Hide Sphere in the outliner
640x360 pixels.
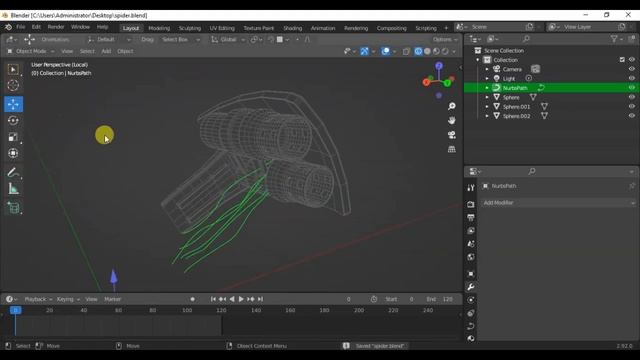(x=631, y=97)
